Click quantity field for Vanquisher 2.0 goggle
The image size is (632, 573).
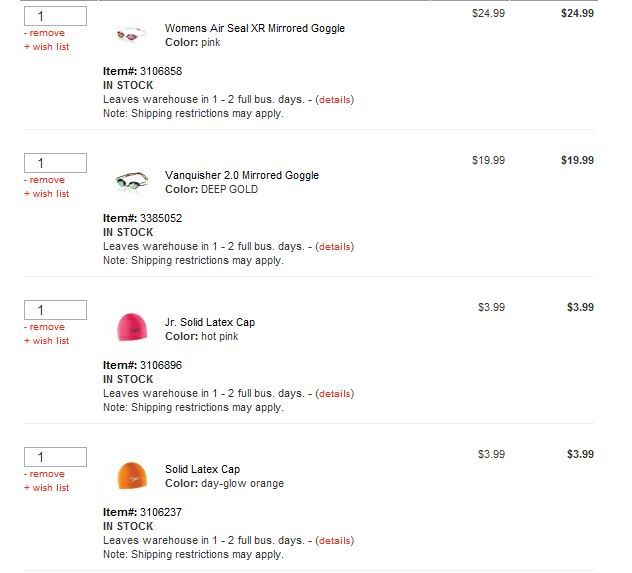point(55,163)
